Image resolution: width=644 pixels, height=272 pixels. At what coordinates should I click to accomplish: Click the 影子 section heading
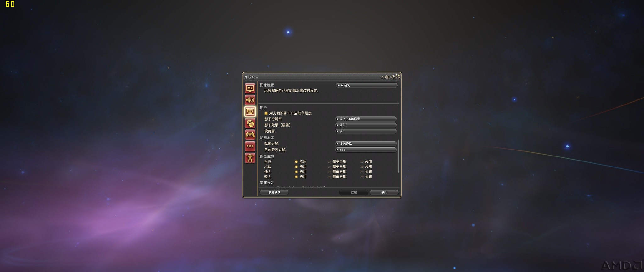tap(263, 108)
